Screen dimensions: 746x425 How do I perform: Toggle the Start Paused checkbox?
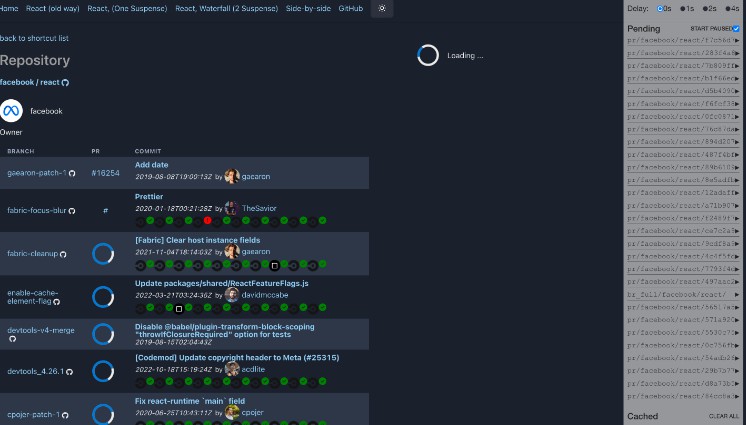[737, 29]
